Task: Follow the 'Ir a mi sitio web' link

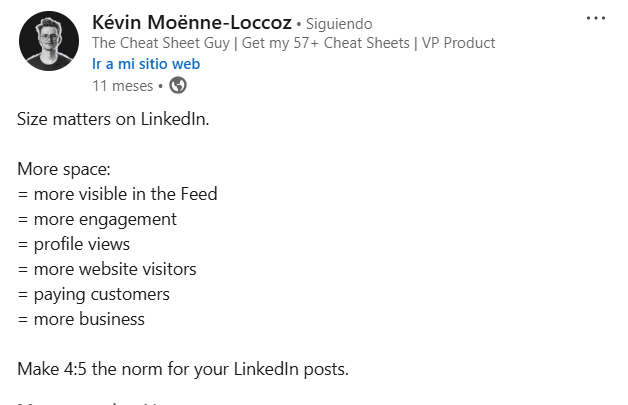Action: click(146, 64)
